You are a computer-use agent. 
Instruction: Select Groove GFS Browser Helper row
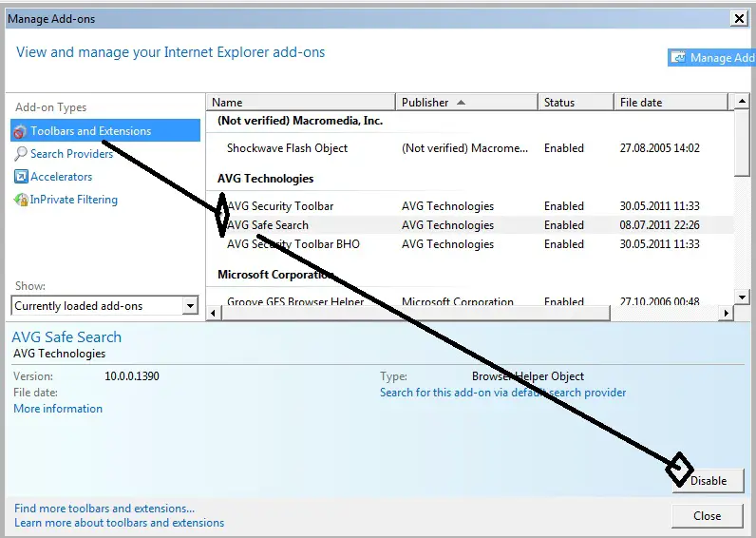[x=470, y=301]
